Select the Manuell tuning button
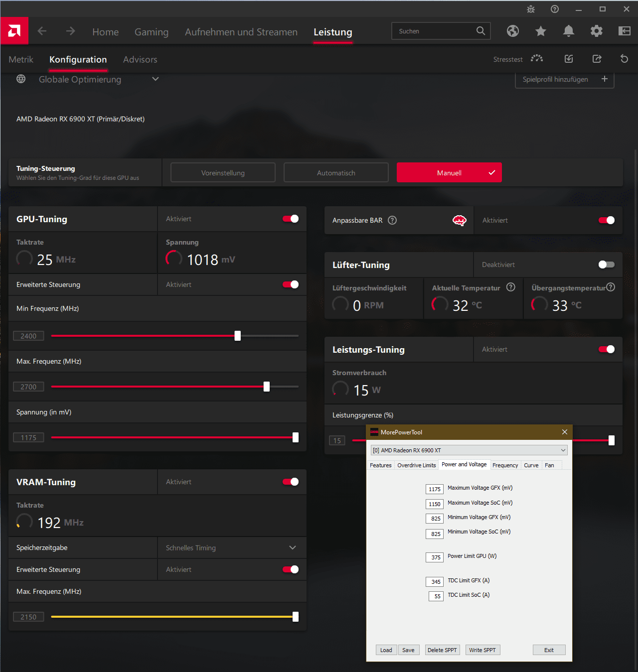The width and height of the screenshot is (638, 672). click(449, 172)
